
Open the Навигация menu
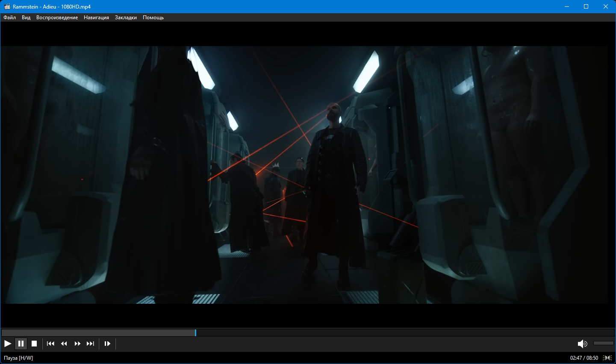(x=96, y=18)
